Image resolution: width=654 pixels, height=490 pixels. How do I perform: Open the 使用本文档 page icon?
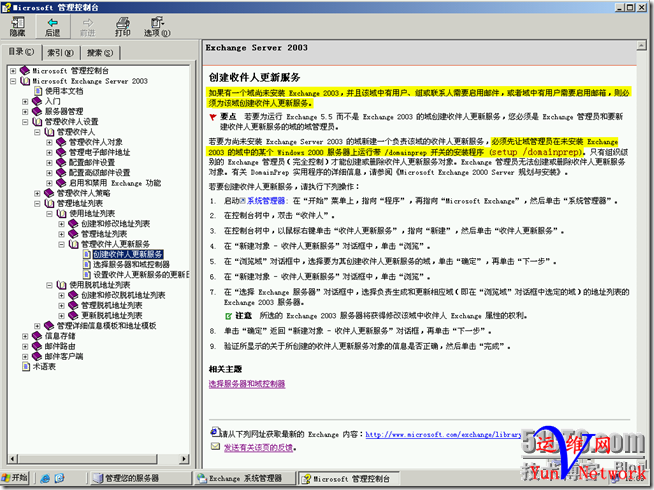click(38, 91)
